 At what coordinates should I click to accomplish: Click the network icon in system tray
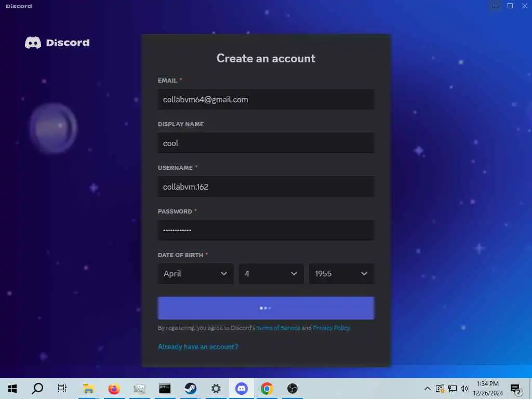pyautogui.click(x=453, y=389)
